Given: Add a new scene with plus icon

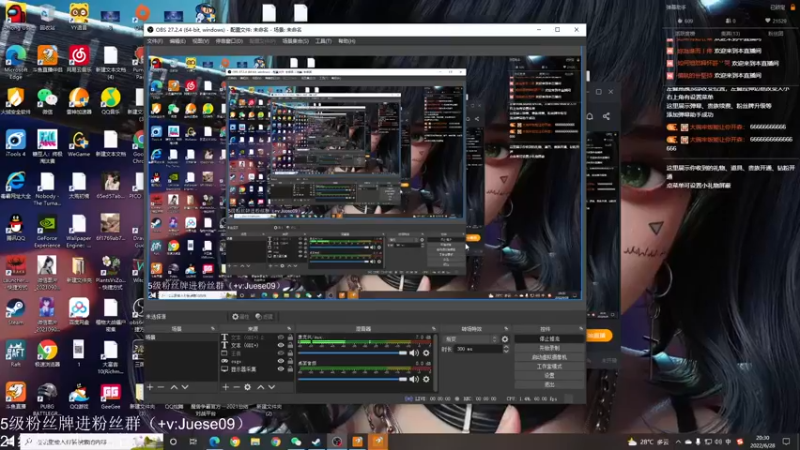Looking at the screenshot, I should click(x=150, y=387).
